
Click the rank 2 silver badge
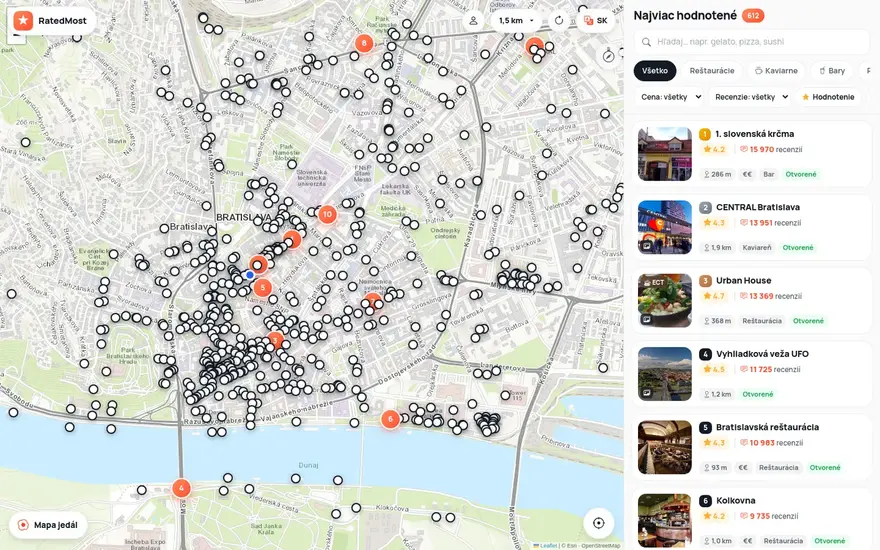(x=705, y=208)
